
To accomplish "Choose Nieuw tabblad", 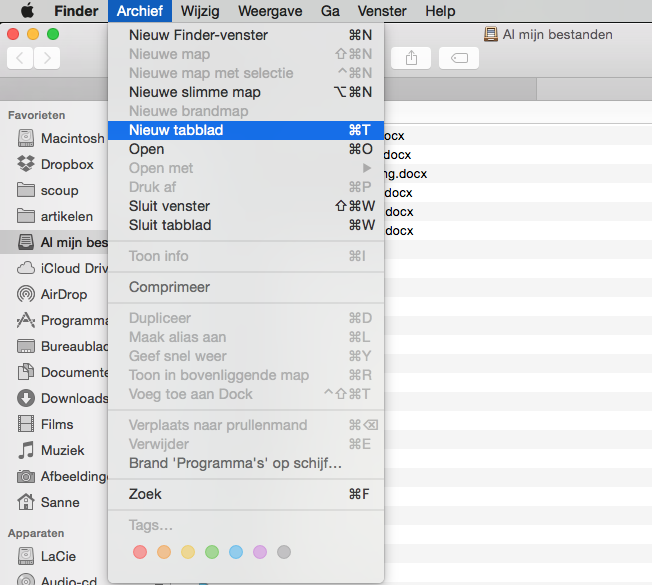I will [246, 130].
